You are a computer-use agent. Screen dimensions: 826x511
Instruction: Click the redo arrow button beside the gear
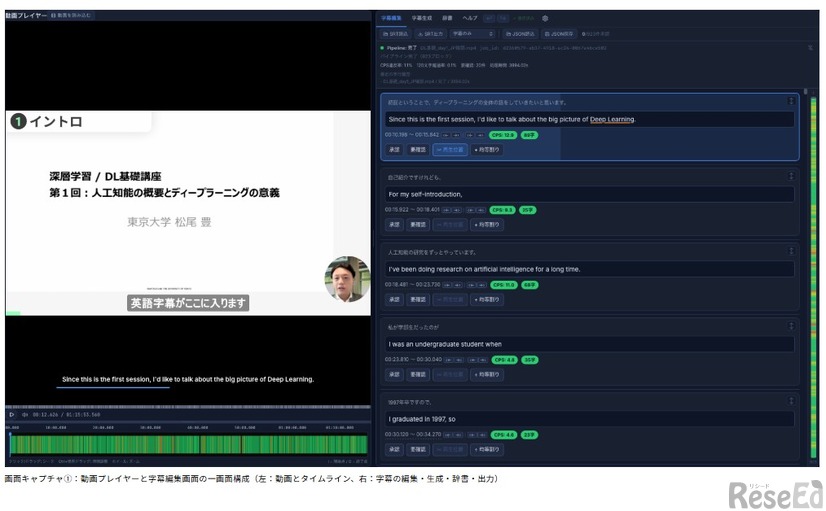pos(503,18)
